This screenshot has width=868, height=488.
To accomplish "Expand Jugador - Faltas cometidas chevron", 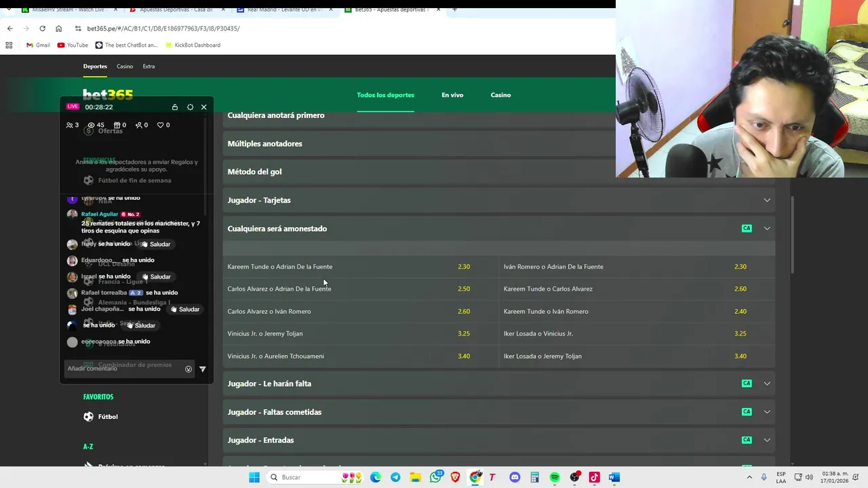I will coord(767,412).
